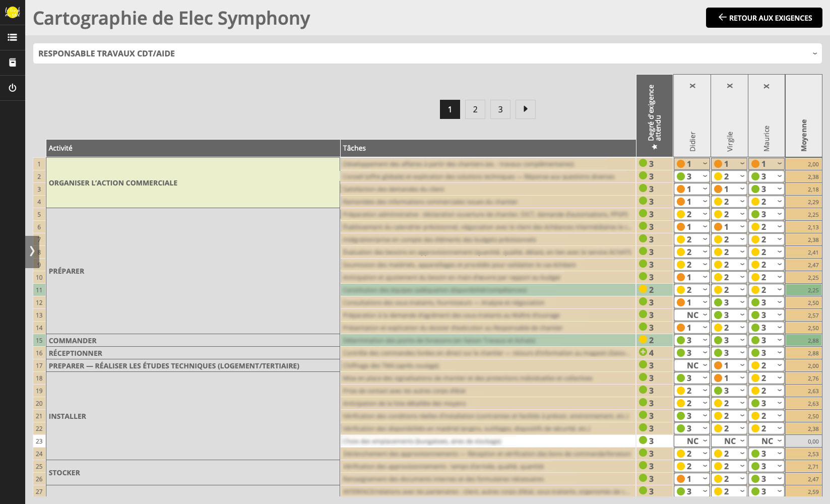Click the power logout icon
Viewport: 830px width, 504px height.
point(12,88)
